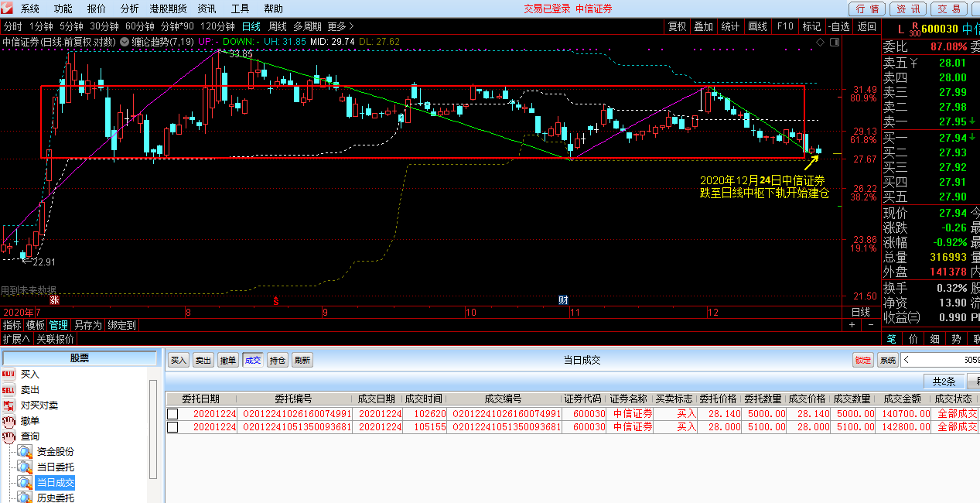Select the 5分钟 period tab
This screenshot has height=503, width=980.
(72, 26)
